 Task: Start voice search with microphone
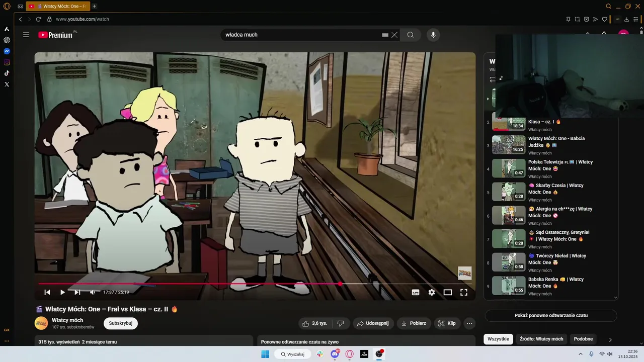click(433, 35)
